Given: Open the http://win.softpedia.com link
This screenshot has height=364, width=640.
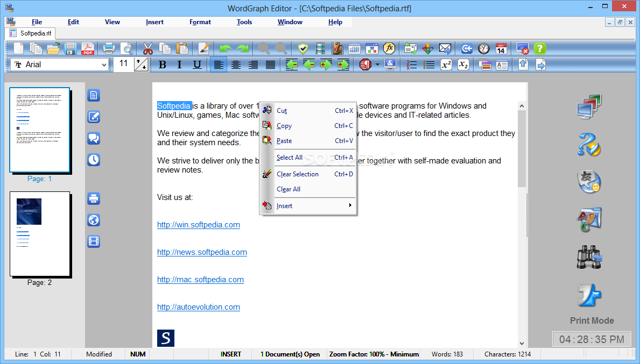Looking at the screenshot, I should 199,225.
